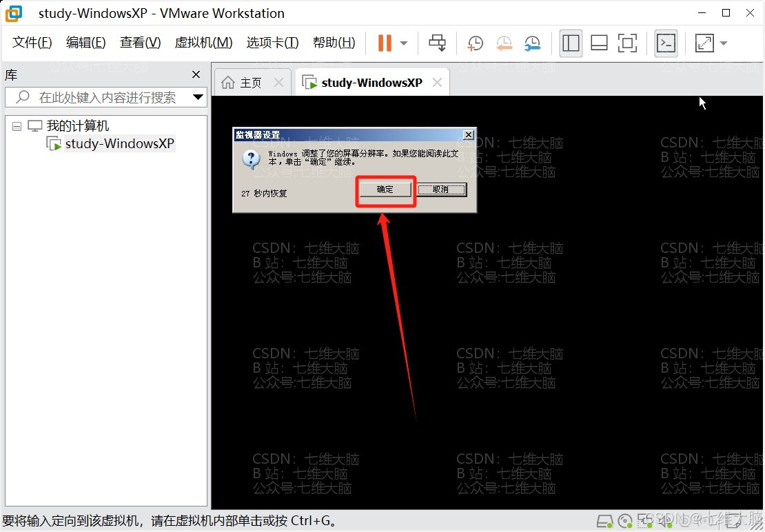Select the study-WindowsXP tab
The height and width of the screenshot is (532, 765).
[371, 83]
